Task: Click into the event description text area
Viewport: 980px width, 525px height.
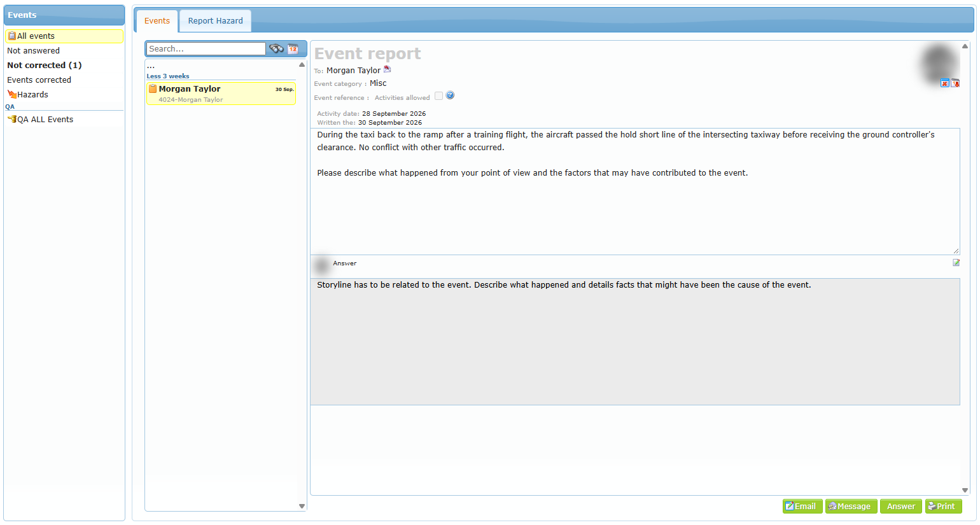Action: 635,192
